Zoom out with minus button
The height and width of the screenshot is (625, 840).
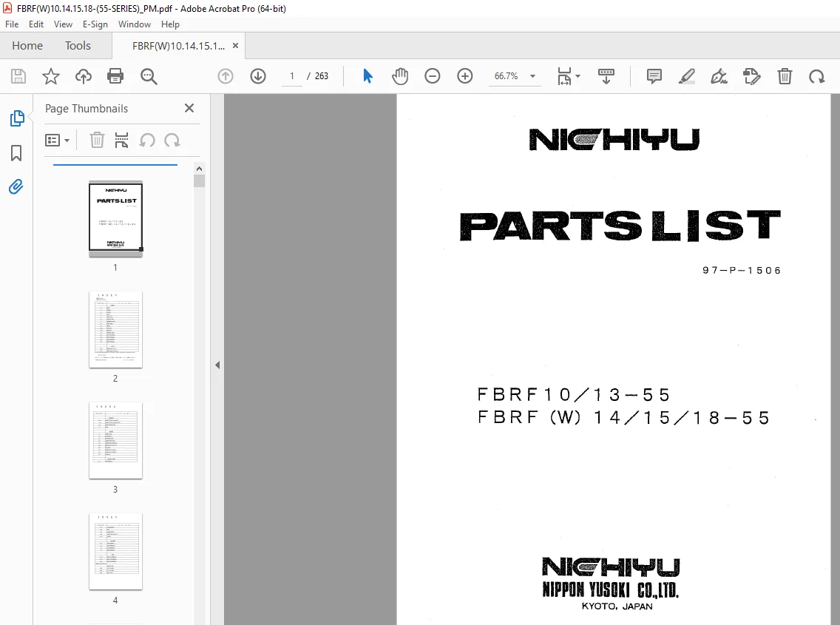pyautogui.click(x=433, y=76)
